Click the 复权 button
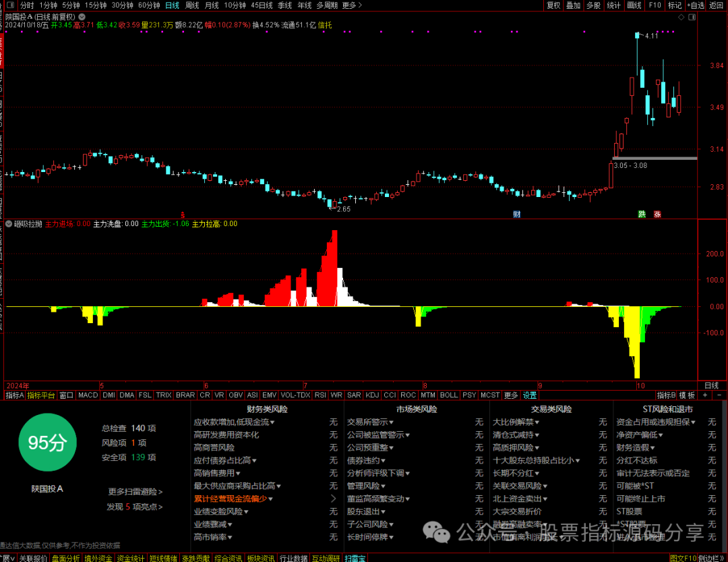This screenshot has width=728, height=562. click(553, 5)
